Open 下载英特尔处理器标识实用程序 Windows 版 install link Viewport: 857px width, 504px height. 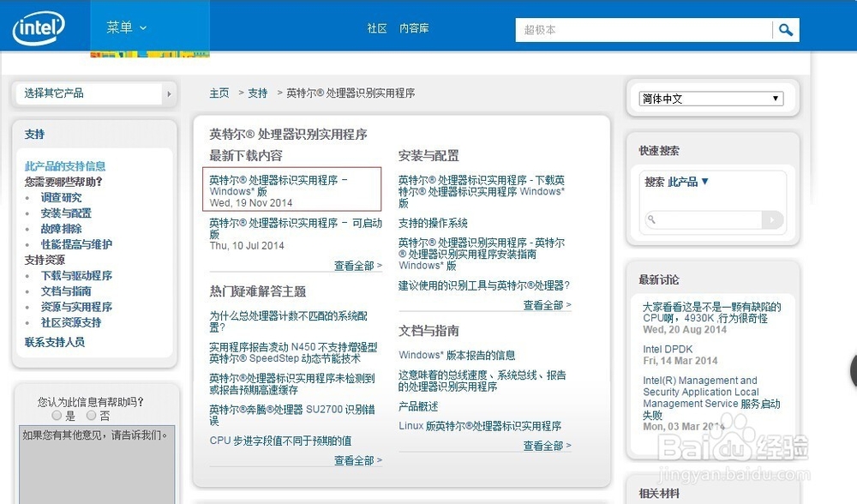coord(482,191)
